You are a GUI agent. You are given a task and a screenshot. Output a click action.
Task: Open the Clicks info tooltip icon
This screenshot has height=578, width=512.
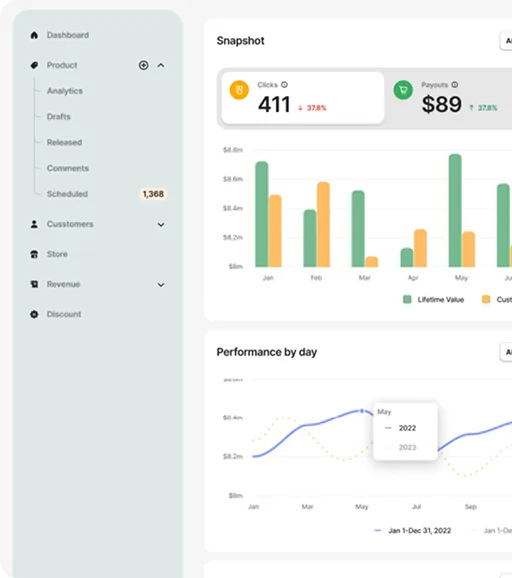(284, 85)
